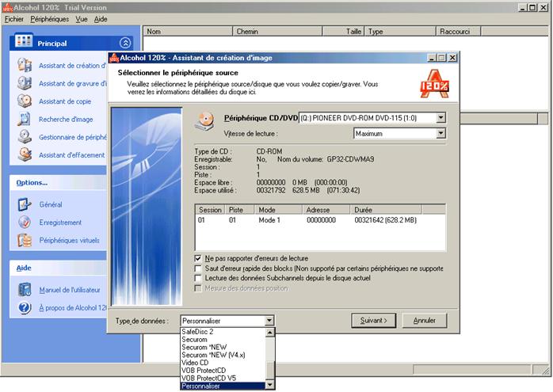Click the Alcohol icon in main title bar

pyautogui.click(x=8, y=7)
